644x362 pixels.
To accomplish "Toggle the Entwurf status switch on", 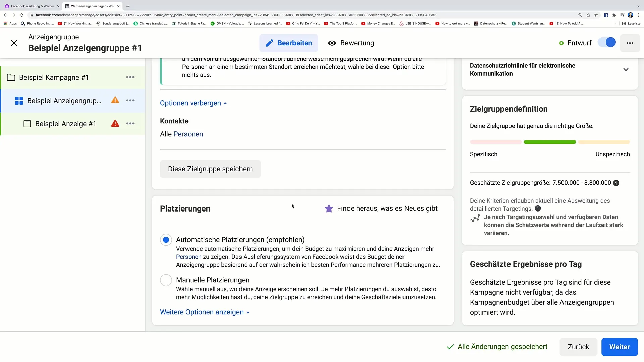I will click(x=609, y=43).
